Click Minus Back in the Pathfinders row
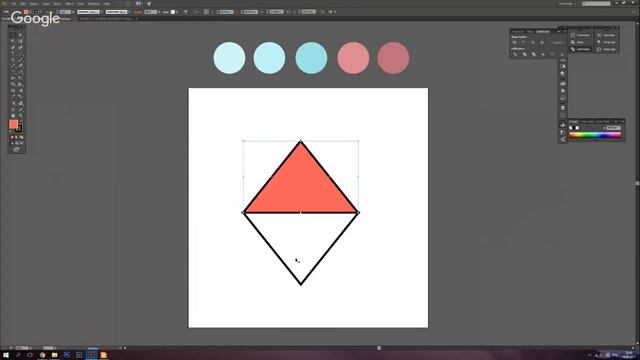The image size is (640, 360). tap(562, 54)
